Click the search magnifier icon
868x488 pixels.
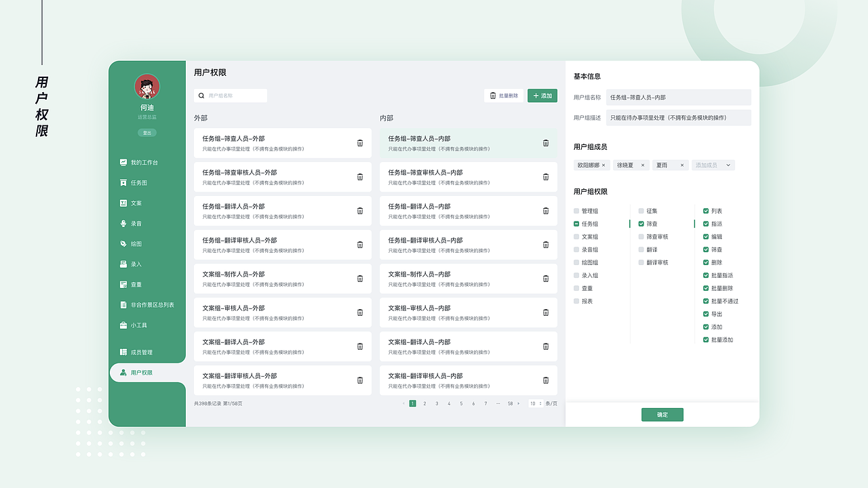tap(201, 96)
